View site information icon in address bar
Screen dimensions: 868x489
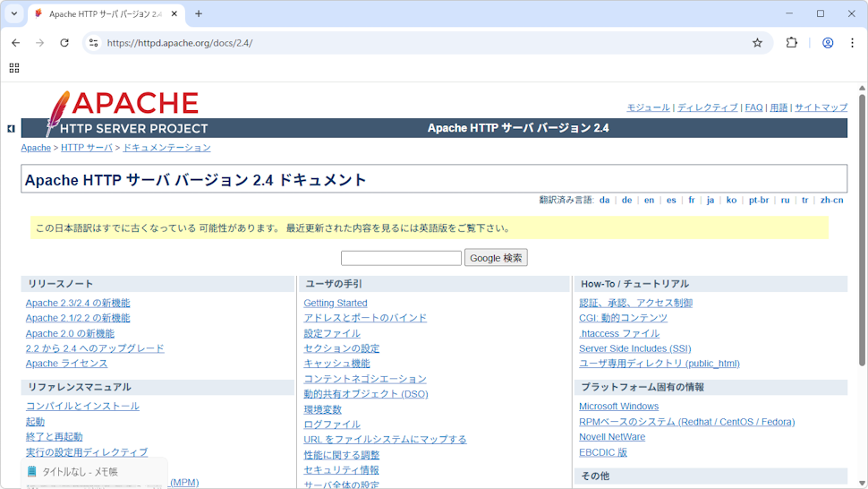point(94,43)
